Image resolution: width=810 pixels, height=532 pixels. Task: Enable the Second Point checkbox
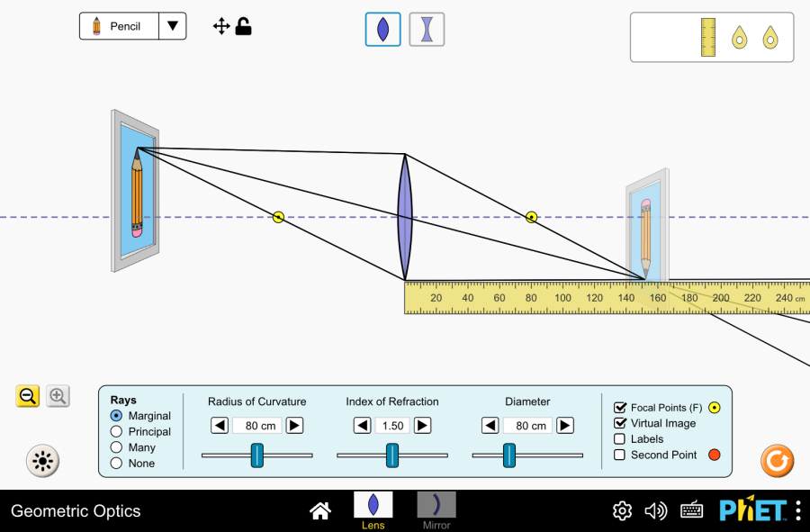click(x=620, y=455)
